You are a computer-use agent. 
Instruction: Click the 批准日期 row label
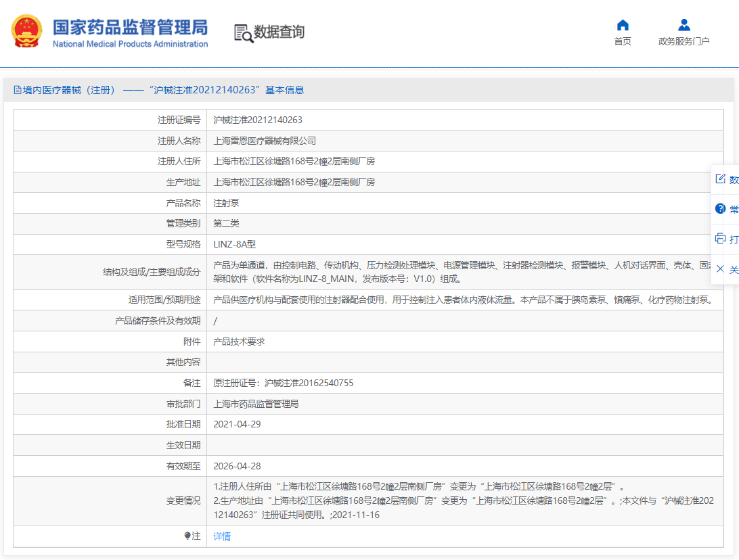(183, 424)
